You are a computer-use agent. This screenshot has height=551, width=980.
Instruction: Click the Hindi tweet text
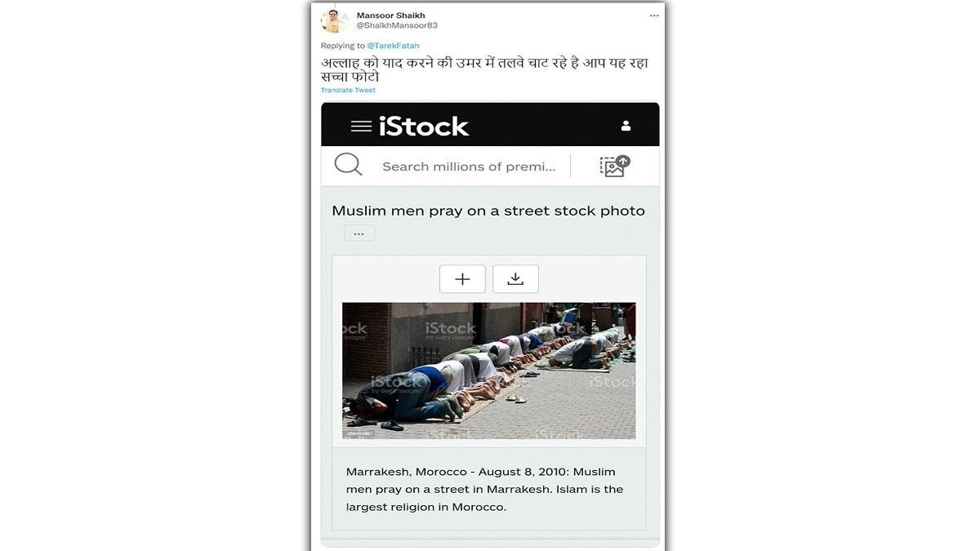pyautogui.click(x=484, y=69)
